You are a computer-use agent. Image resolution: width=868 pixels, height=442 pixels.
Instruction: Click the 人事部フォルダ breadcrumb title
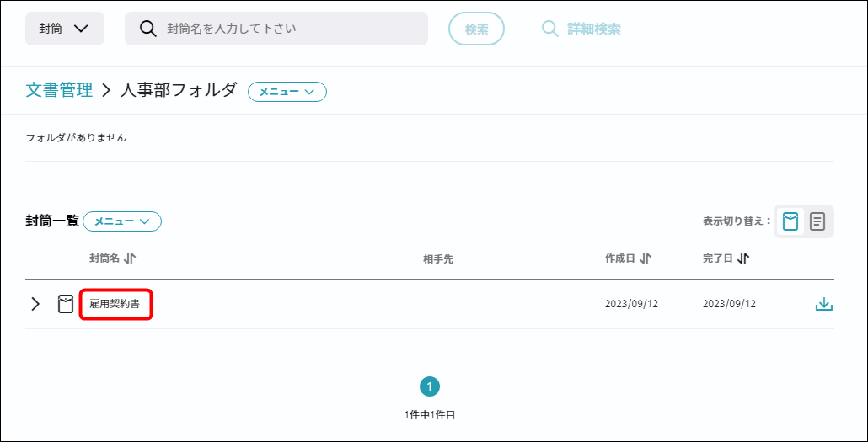(179, 90)
